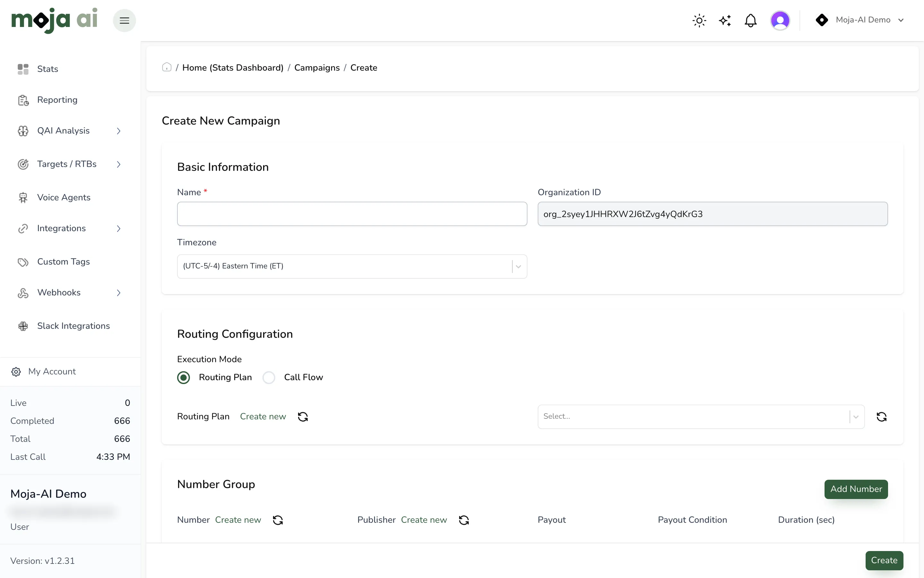
Task: Go to Campaigns breadcrumb
Action: (x=317, y=68)
